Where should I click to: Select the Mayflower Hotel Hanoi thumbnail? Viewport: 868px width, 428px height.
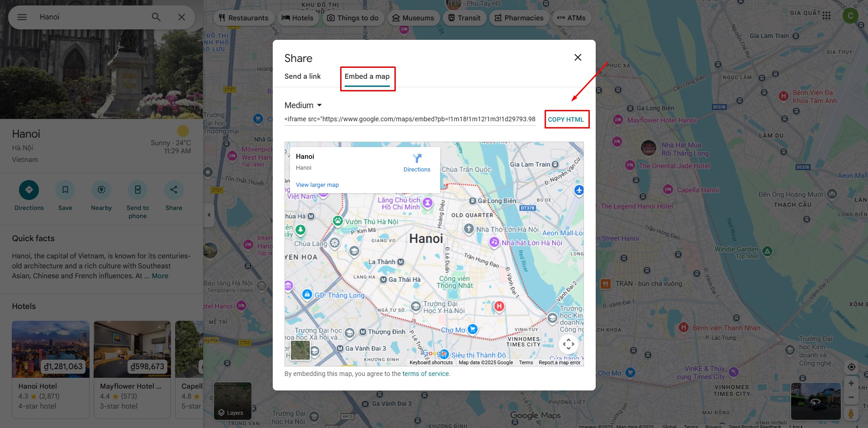coord(132,348)
